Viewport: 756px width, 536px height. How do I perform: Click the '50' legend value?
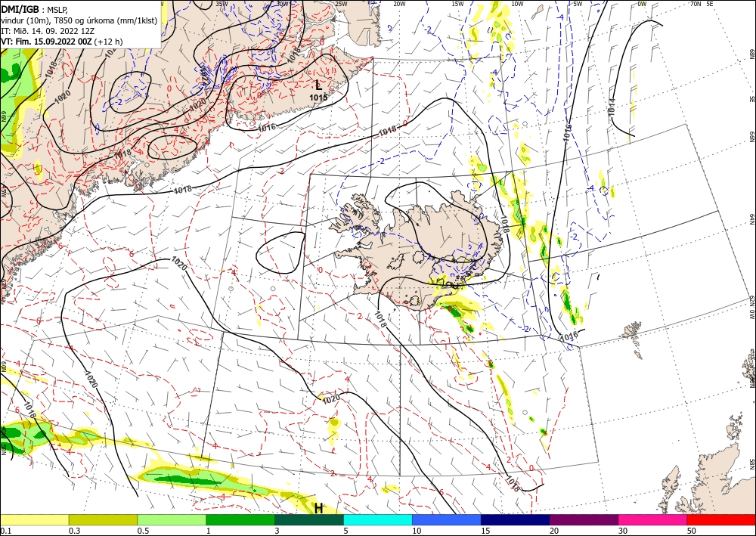click(x=692, y=531)
